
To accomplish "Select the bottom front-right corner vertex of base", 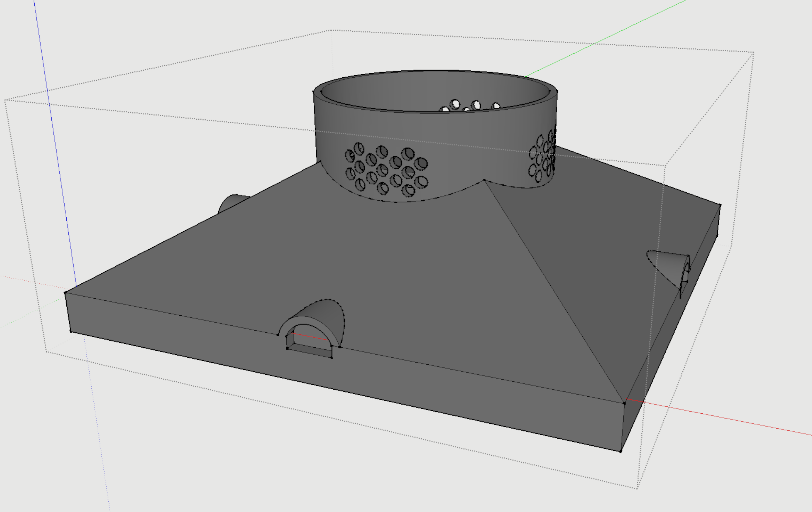I will (x=621, y=451).
